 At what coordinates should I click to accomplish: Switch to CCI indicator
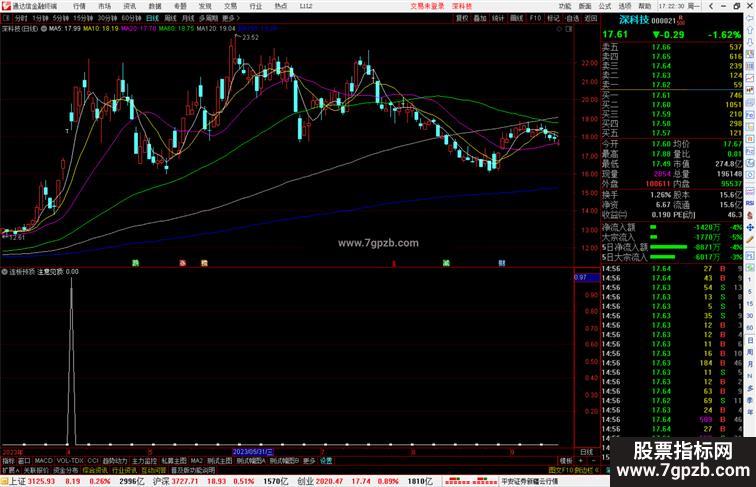pos(93,461)
